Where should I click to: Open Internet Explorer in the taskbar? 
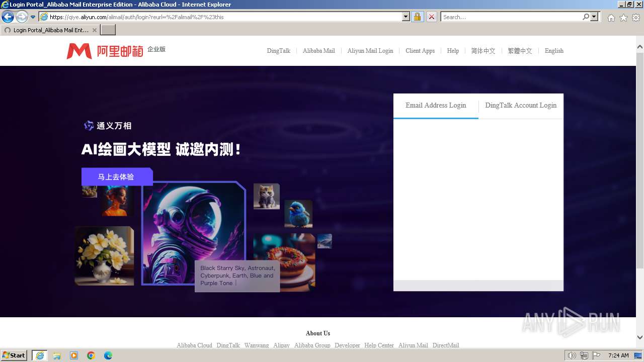[40, 355]
